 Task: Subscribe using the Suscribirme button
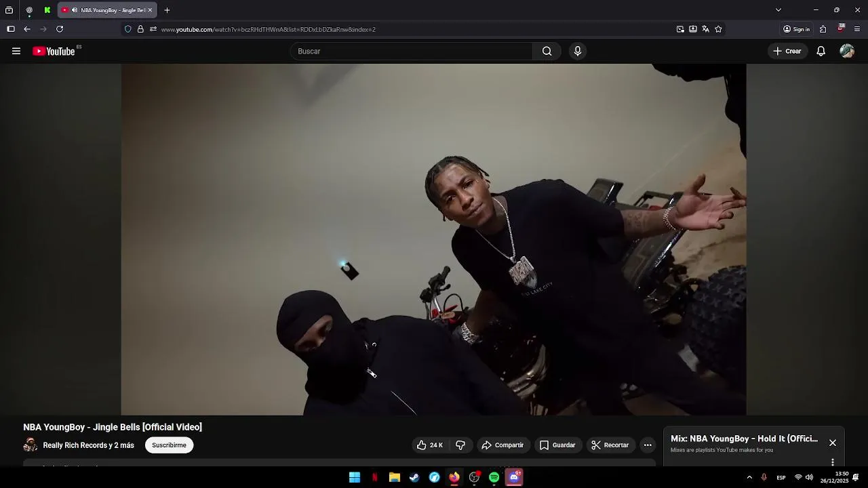169,445
